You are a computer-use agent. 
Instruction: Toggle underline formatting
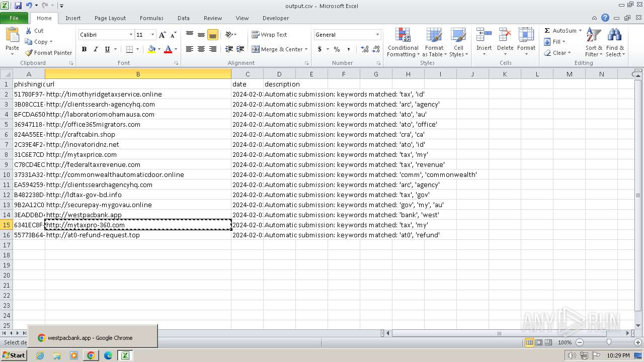pyautogui.click(x=107, y=49)
